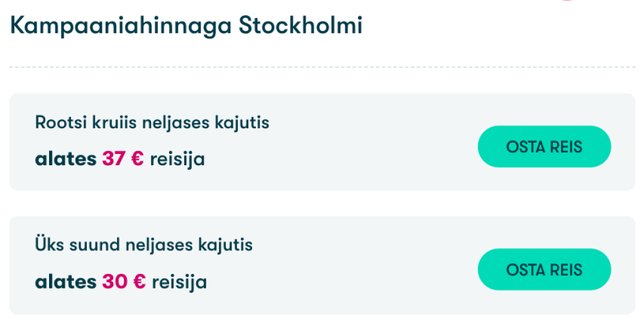
Task: Click the 37 € price
Action: [123, 160]
